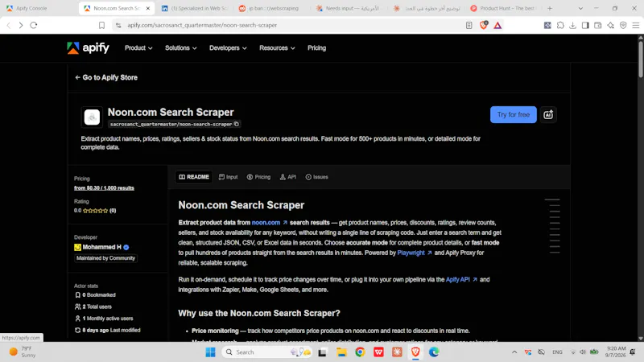Click the browser forward arrow
This screenshot has height=362, width=644.
[x=21, y=25]
